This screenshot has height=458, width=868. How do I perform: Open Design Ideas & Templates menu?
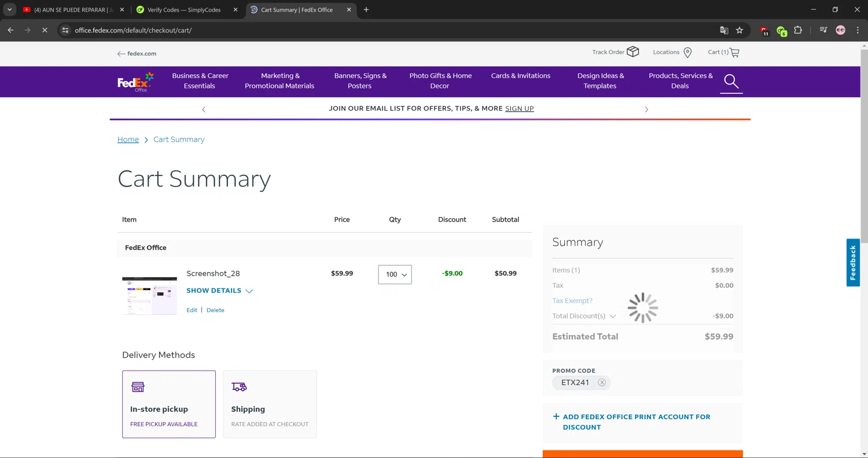coord(601,81)
